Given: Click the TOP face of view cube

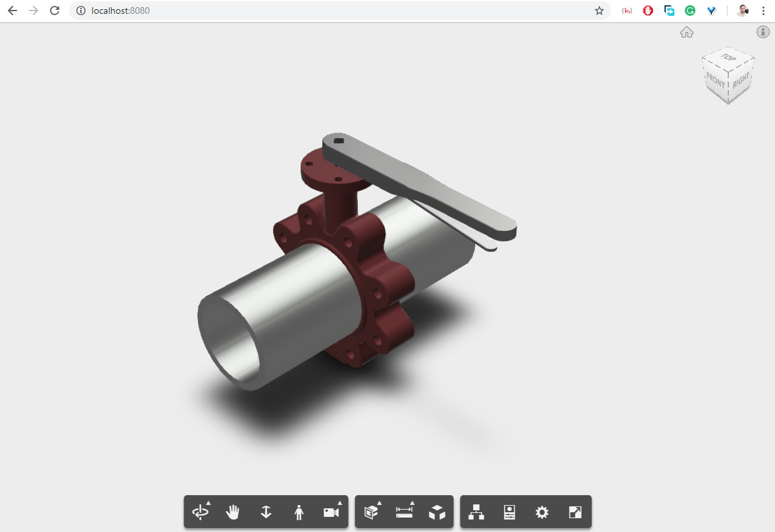Looking at the screenshot, I should 728,58.
